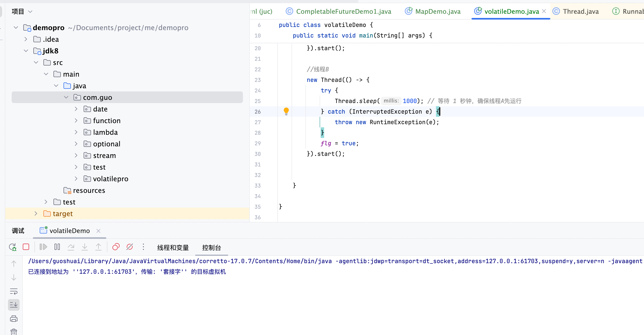
Task: Click the light bulb intention icon
Action: pos(286,111)
